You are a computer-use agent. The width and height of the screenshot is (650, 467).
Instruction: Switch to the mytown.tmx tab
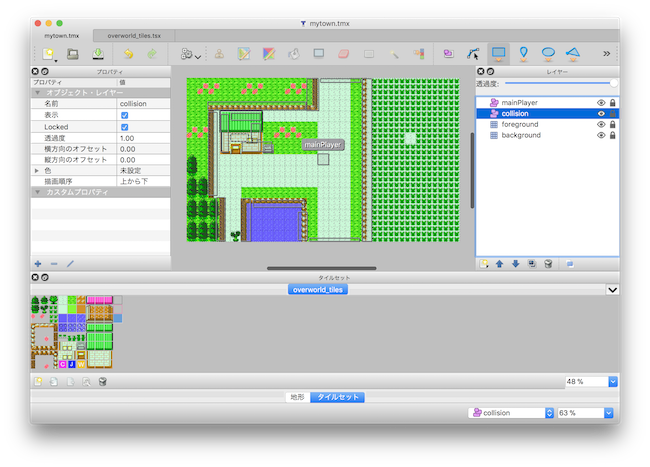tap(62, 36)
